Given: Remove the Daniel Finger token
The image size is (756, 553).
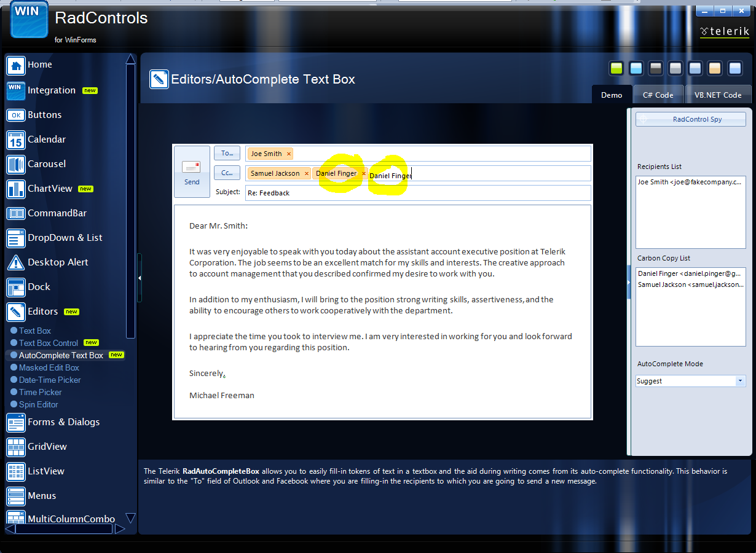Looking at the screenshot, I should 363,173.
